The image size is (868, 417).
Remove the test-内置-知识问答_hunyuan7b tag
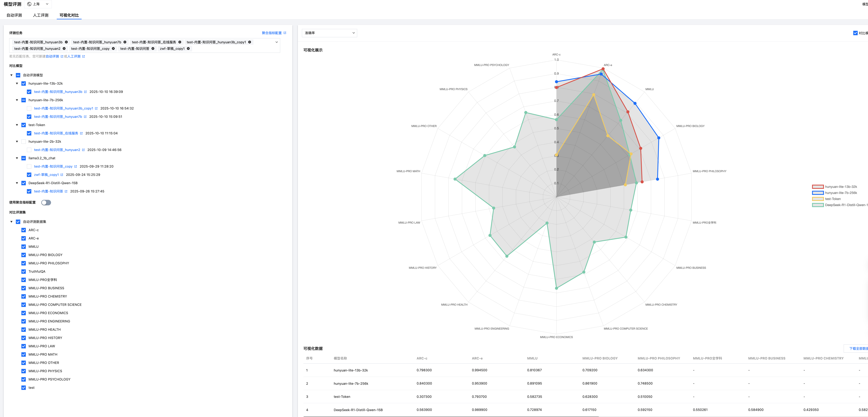(125, 42)
